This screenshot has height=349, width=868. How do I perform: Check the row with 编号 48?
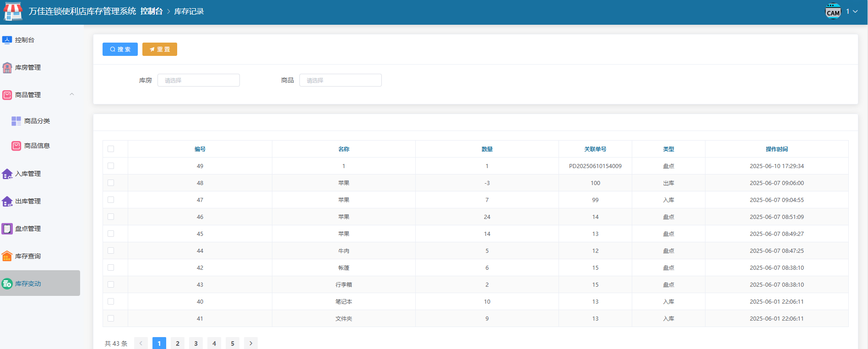click(x=111, y=183)
